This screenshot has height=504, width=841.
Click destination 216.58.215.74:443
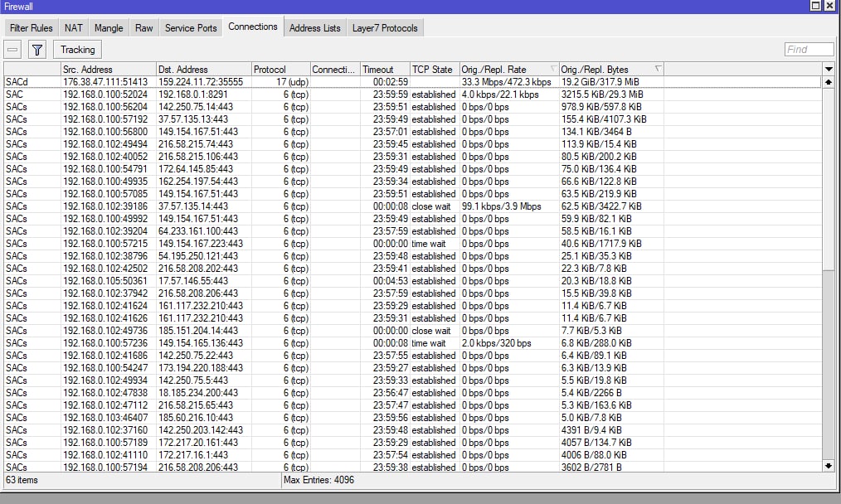[x=195, y=144]
